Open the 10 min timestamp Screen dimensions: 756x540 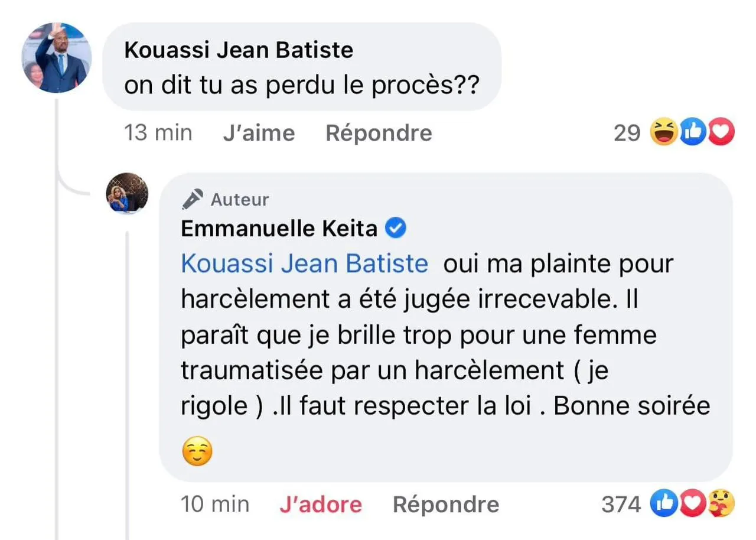pyautogui.click(x=214, y=504)
